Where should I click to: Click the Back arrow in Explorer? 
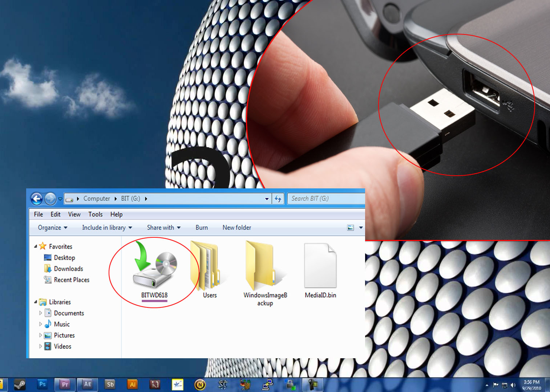pyautogui.click(x=37, y=199)
